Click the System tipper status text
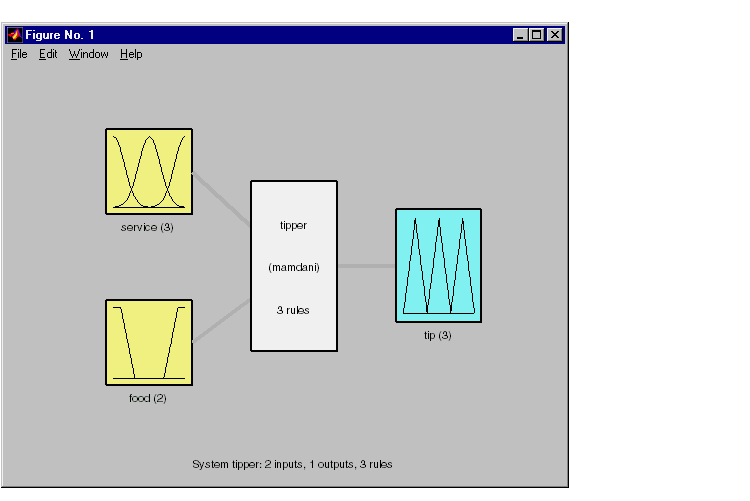 (292, 464)
